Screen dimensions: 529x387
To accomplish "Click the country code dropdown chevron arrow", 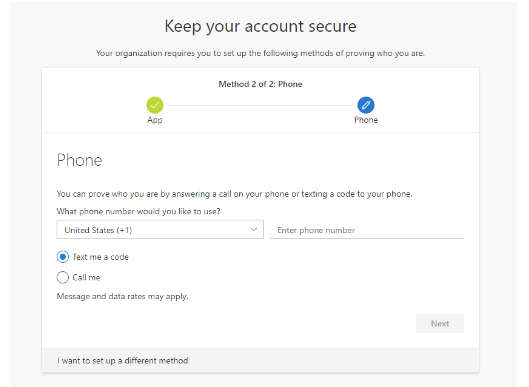I will 254,230.
